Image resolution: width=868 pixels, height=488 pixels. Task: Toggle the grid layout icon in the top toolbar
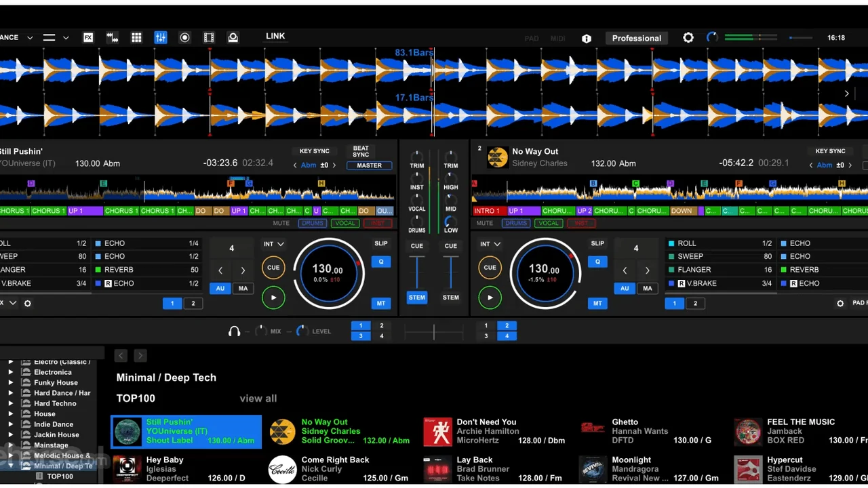point(136,38)
